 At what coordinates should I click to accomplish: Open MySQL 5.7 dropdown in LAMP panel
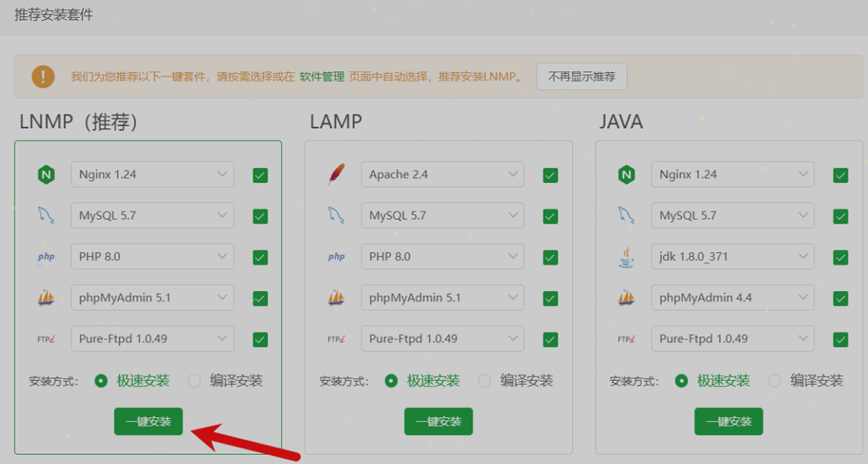pos(442,216)
